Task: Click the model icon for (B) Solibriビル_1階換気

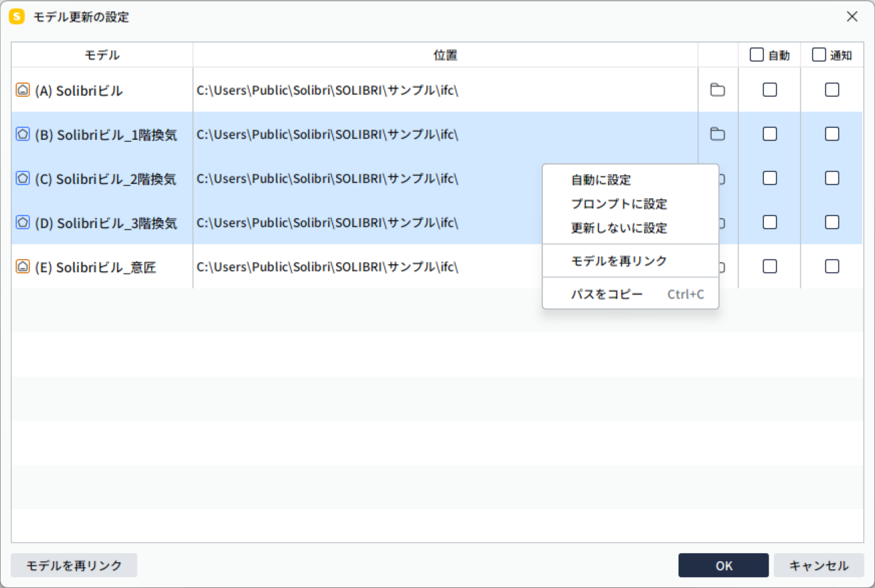Action: tap(23, 134)
